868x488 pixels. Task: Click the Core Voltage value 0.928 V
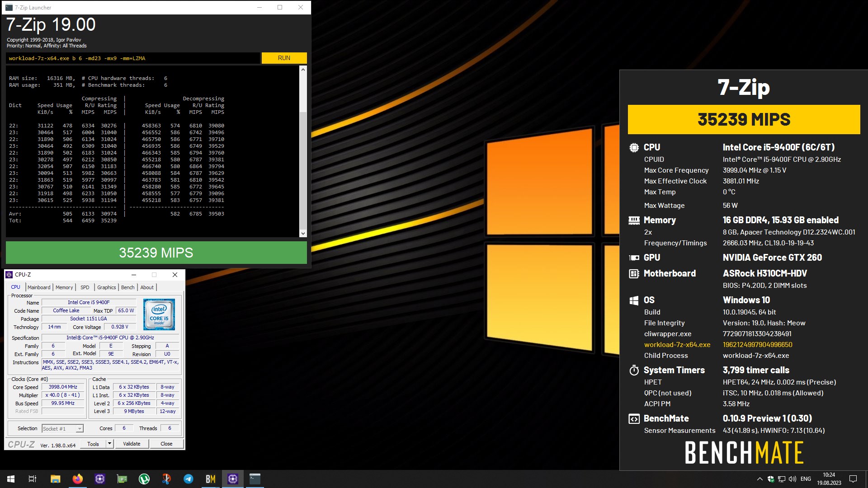(120, 327)
